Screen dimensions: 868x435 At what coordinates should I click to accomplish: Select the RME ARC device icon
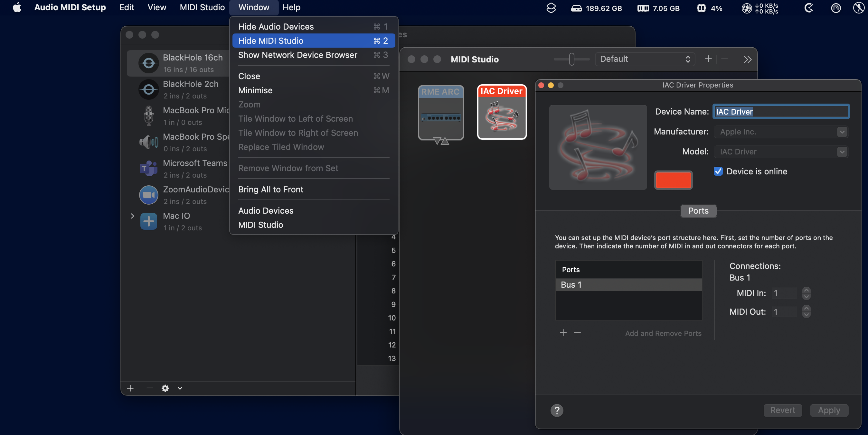pyautogui.click(x=441, y=113)
